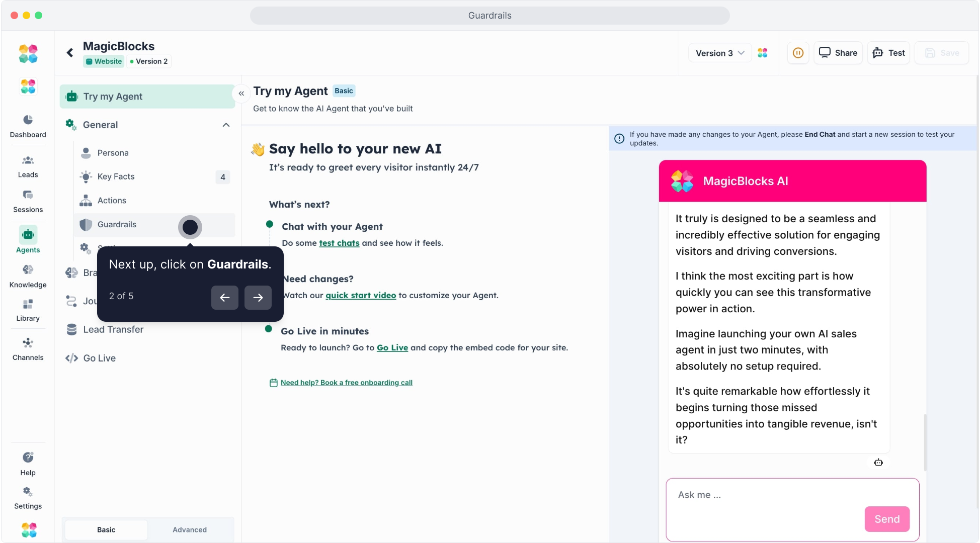Open the Library sidebar icon
Image resolution: width=980 pixels, height=543 pixels.
28,310
